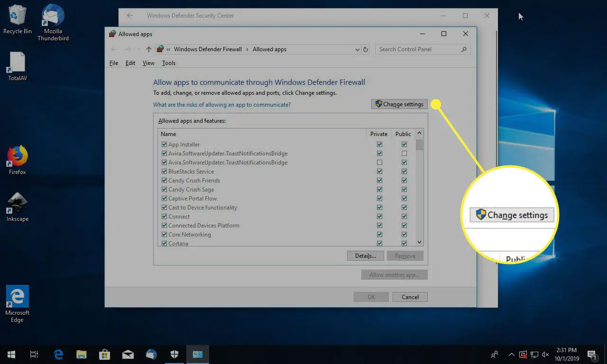
Task: Open Thunderbird from the taskbar
Action: 151,354
